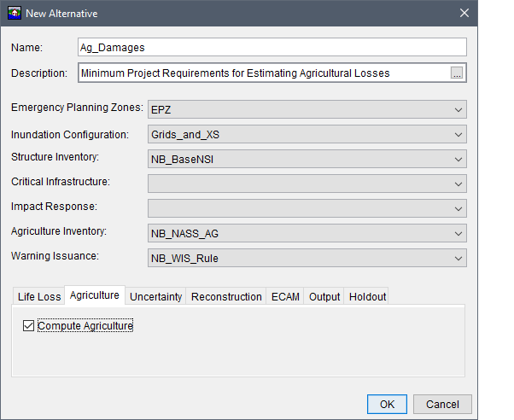Click the Impact Response label

54,207
